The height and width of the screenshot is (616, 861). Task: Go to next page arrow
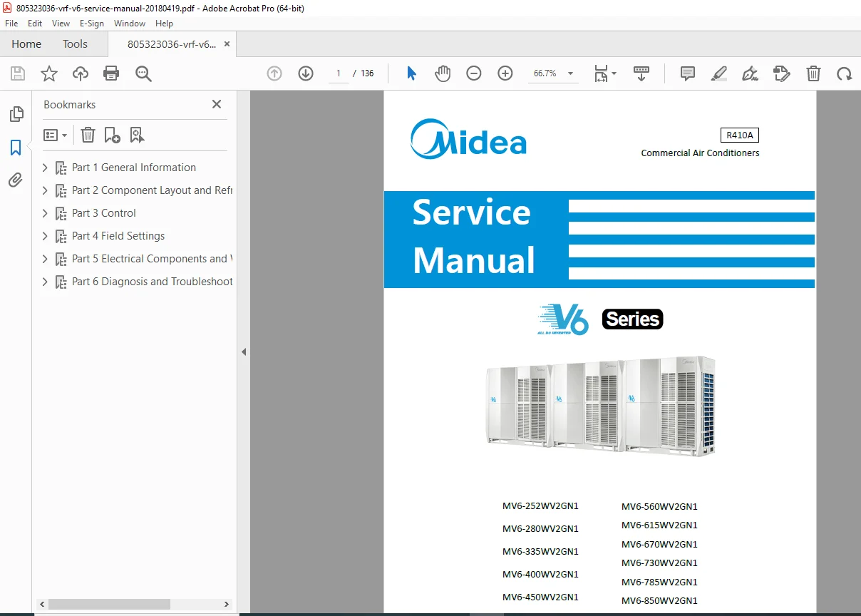pos(306,73)
